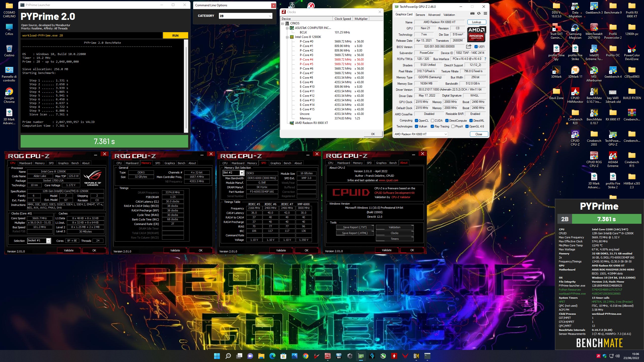
Task: Open the www.cpuid.com link
Action: click(x=388, y=180)
